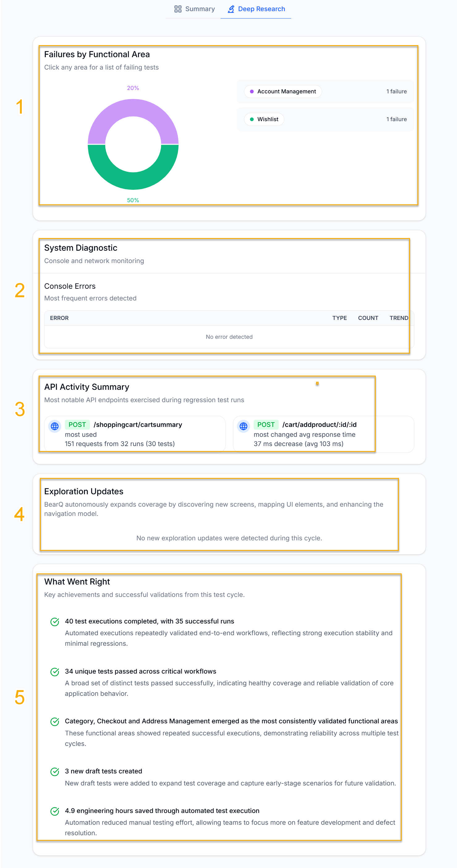Click globe icon beside /cart/addproduct endpoint
457x868 pixels.
(243, 426)
